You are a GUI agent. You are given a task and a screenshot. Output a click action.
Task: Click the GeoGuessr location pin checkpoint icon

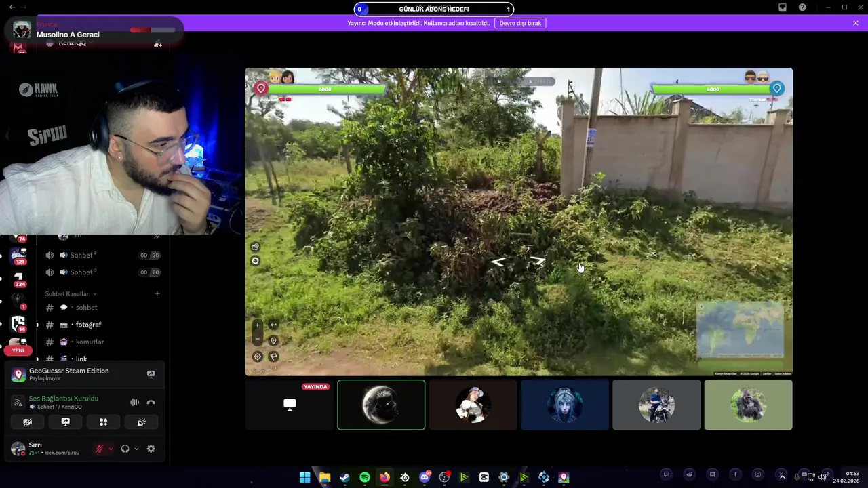(273, 341)
